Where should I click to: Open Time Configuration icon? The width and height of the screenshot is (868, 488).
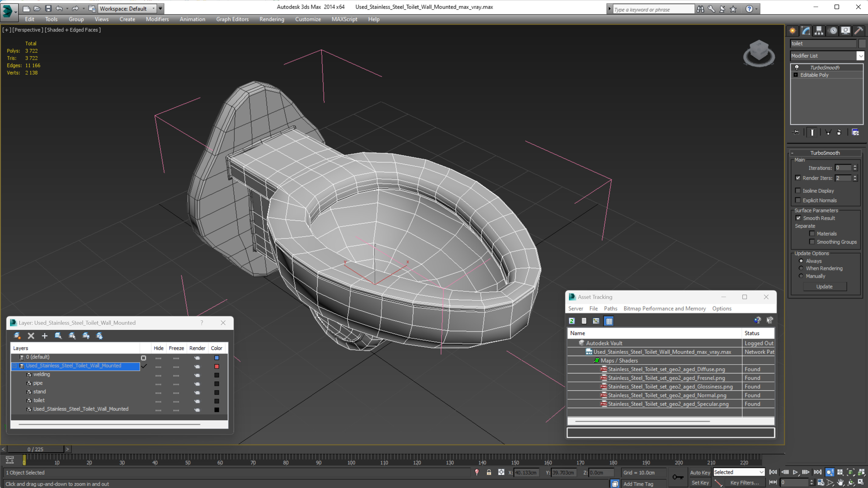pos(821,483)
